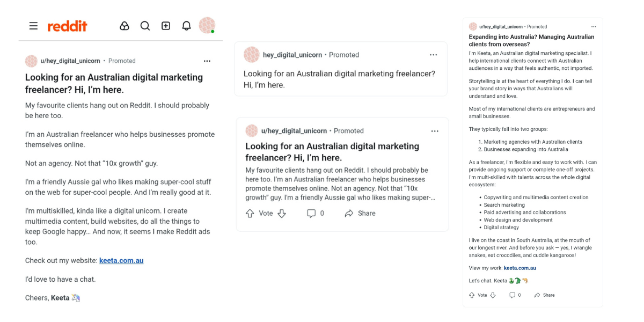The height and width of the screenshot is (322, 644).
Task: Upvote the middle promoted post
Action: pos(250,214)
